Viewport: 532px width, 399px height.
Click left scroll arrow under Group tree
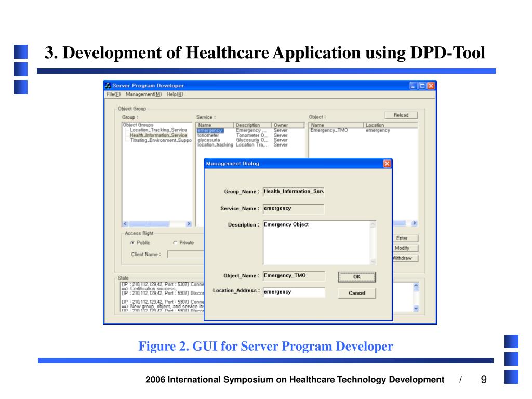point(125,223)
